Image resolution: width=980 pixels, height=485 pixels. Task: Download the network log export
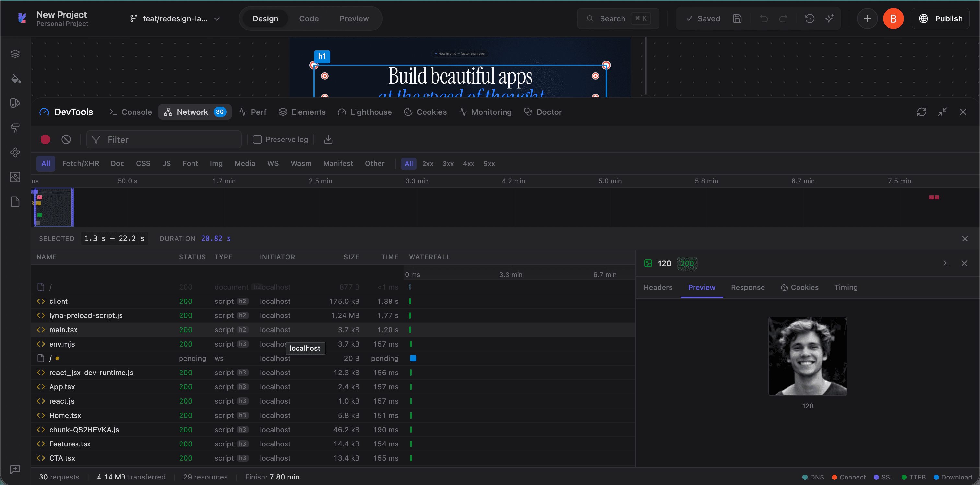pos(328,139)
